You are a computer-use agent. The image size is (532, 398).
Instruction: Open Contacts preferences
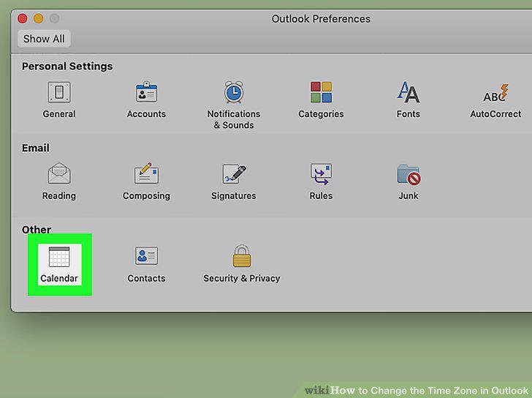tap(146, 264)
